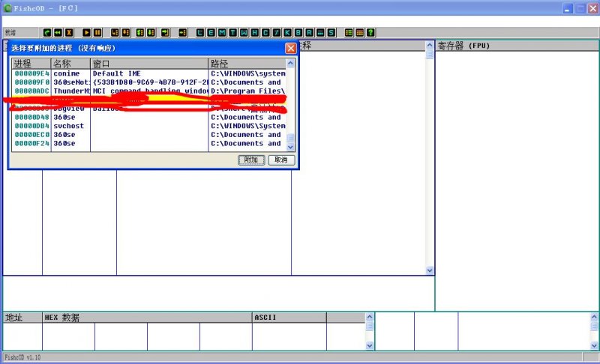Screen dimensions: 600x364
Task: Sort process list by 路径 column
Action: [x=247, y=64]
